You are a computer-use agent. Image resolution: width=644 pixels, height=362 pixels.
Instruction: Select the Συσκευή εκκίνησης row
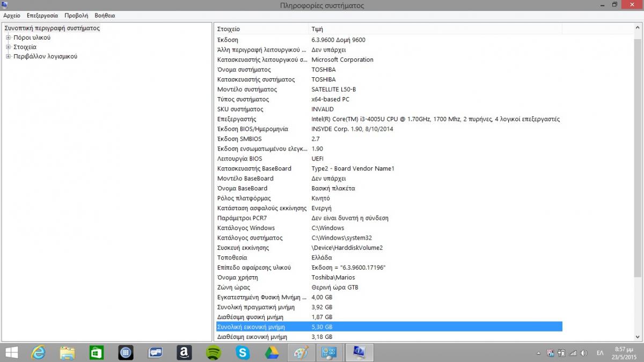point(389,248)
